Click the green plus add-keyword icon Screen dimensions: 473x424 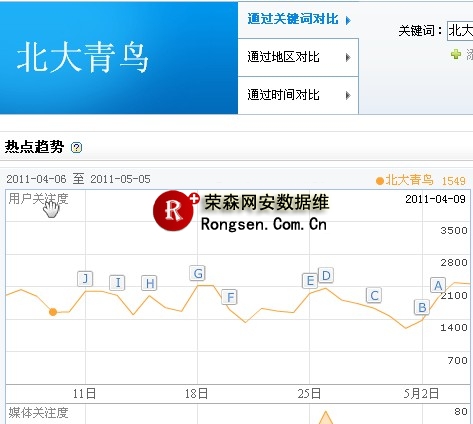456,54
